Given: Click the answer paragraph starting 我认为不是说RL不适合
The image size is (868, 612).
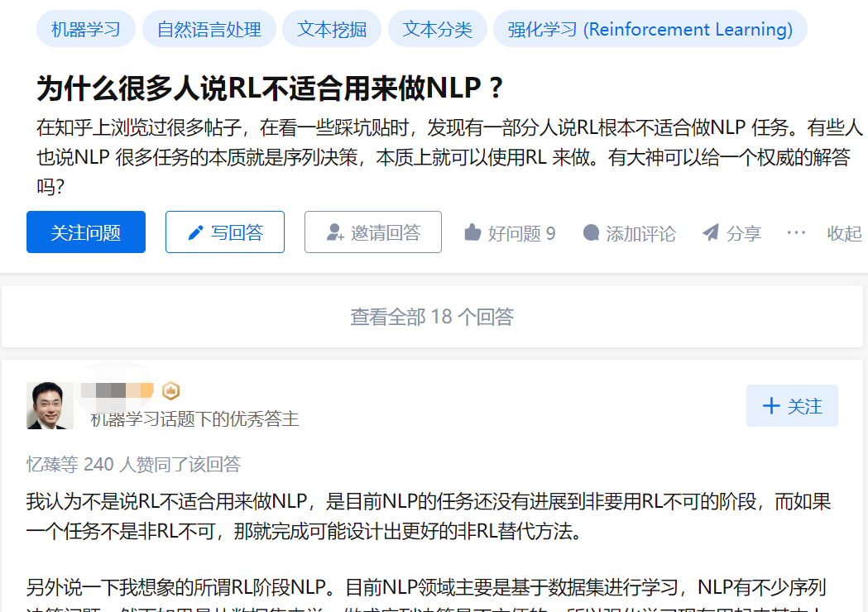Looking at the screenshot, I should click(x=429, y=516).
